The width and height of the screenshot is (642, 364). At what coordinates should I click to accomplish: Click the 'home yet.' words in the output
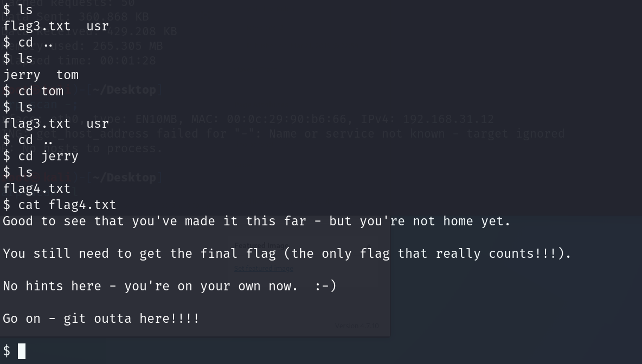coord(477,221)
